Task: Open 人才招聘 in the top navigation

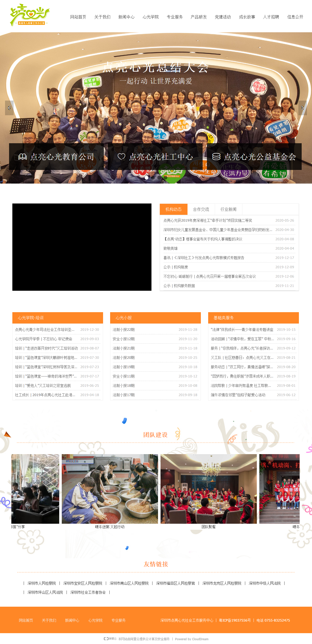Action: 271,17
